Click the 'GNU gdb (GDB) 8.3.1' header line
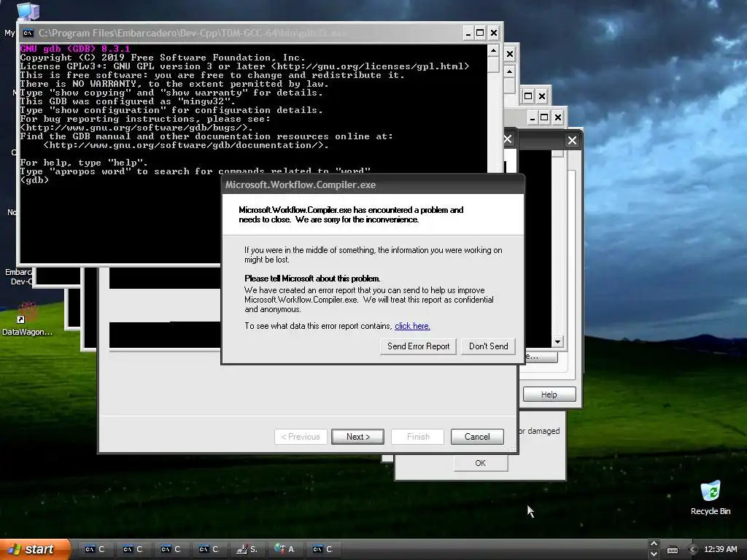This screenshot has width=747, height=560. click(x=75, y=49)
